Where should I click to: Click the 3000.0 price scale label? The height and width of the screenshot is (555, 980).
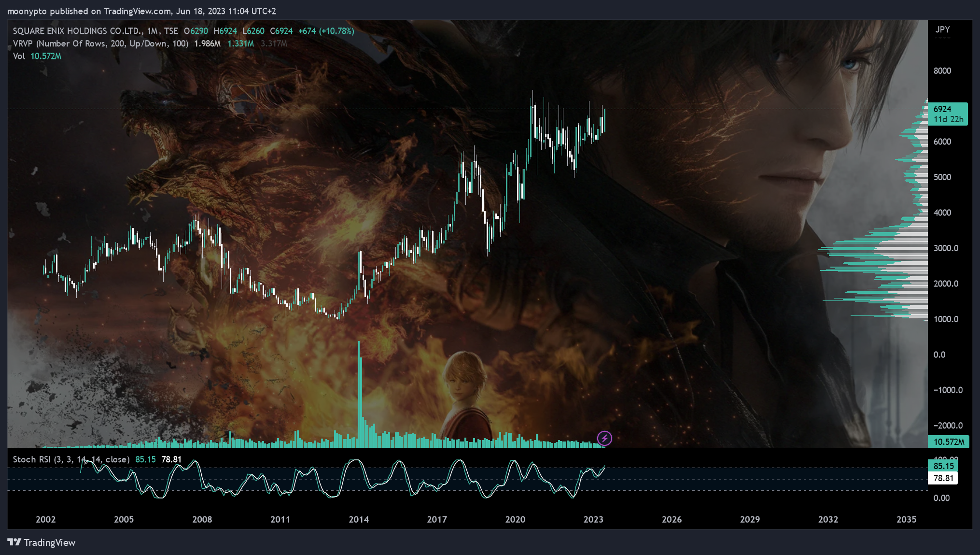pos(946,248)
